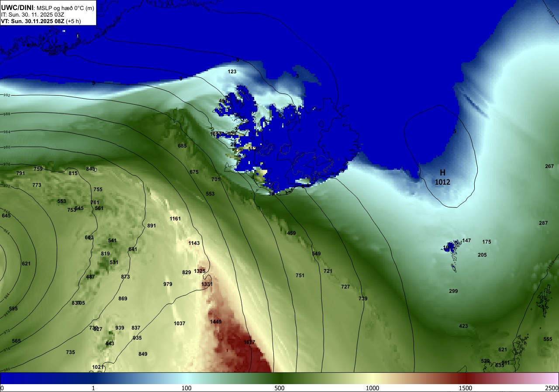The width and height of the screenshot is (559, 392).
Task: Click the 773 height value
Action: (37, 185)
